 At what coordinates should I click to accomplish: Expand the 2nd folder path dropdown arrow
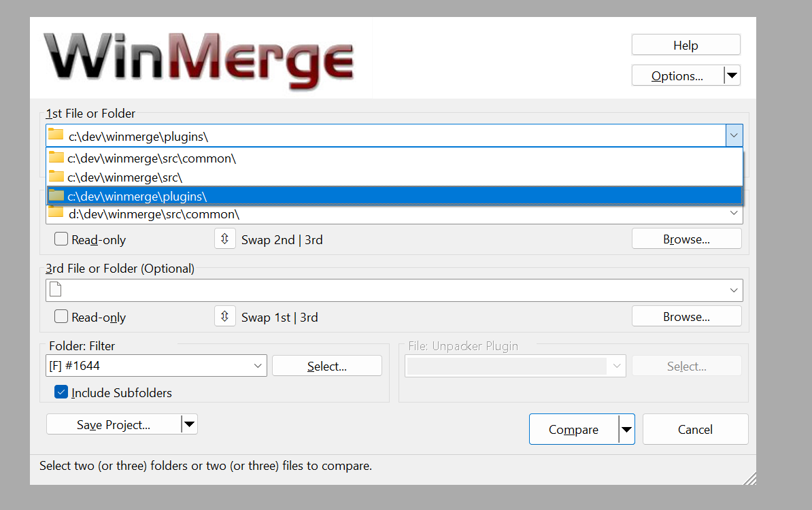tap(734, 214)
